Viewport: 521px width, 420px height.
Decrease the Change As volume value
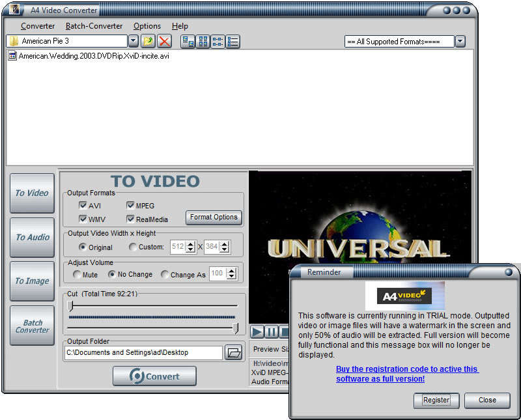click(x=232, y=277)
